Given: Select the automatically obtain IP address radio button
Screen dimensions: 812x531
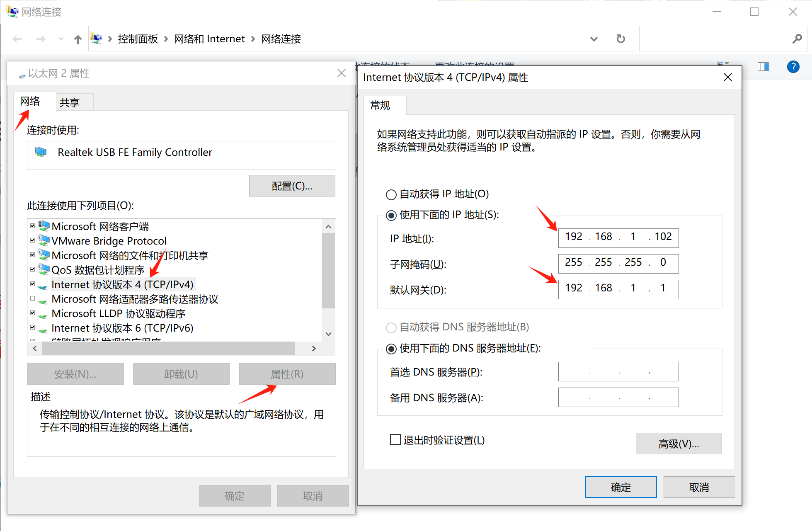Looking at the screenshot, I should pyautogui.click(x=391, y=194).
